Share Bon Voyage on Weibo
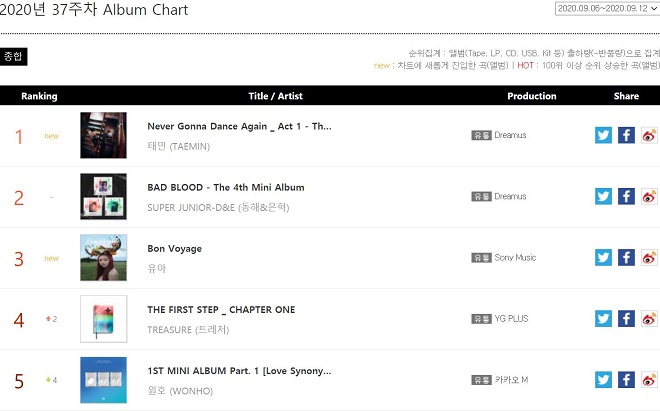This screenshot has height=411, width=660. (x=649, y=258)
